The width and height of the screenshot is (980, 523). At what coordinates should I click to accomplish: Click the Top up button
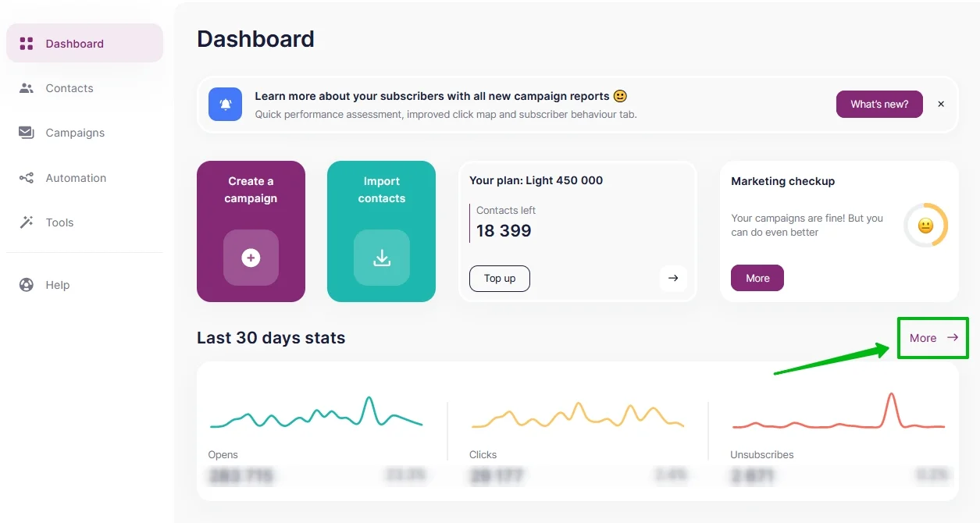tap(500, 279)
